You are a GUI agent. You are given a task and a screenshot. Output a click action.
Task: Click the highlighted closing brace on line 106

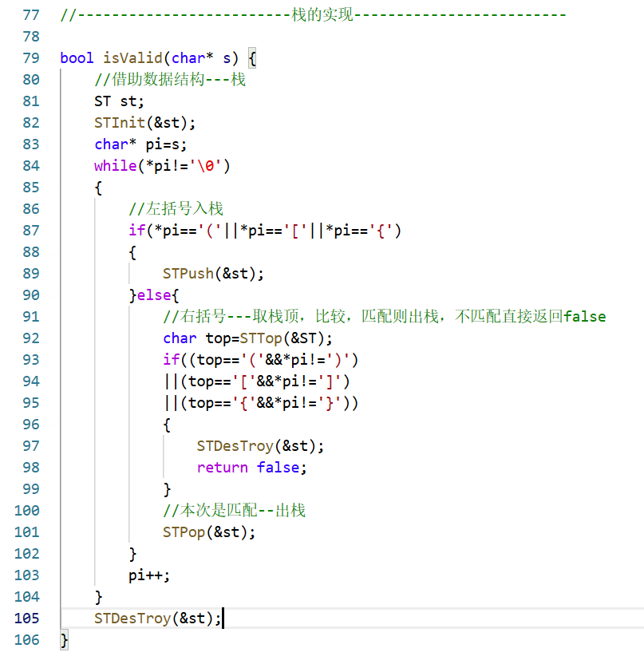coord(65,640)
